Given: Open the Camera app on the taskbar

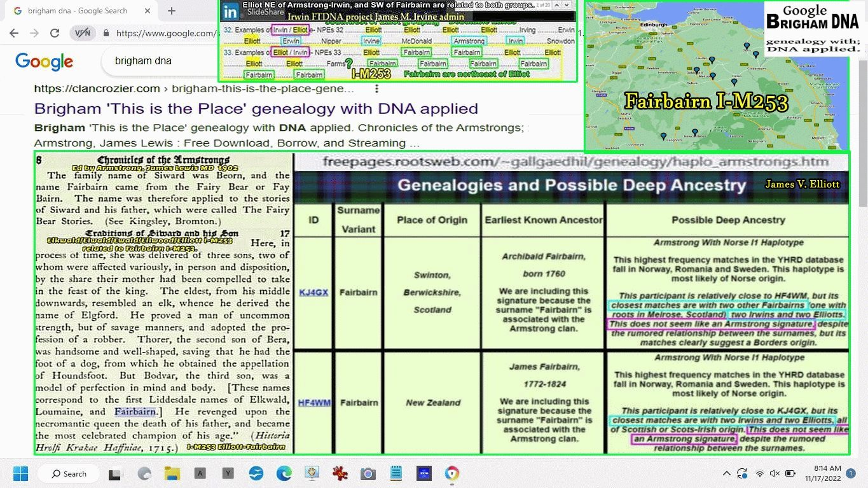Looking at the screenshot, I should 368,473.
